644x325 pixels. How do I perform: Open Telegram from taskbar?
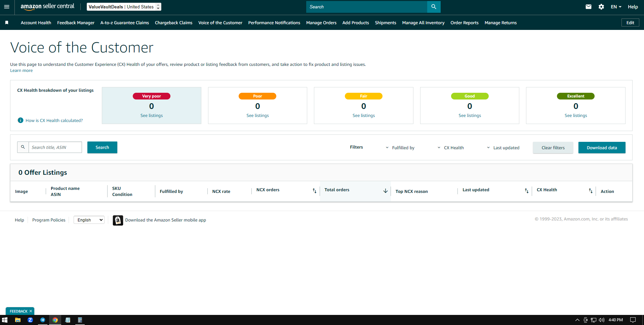point(43,320)
